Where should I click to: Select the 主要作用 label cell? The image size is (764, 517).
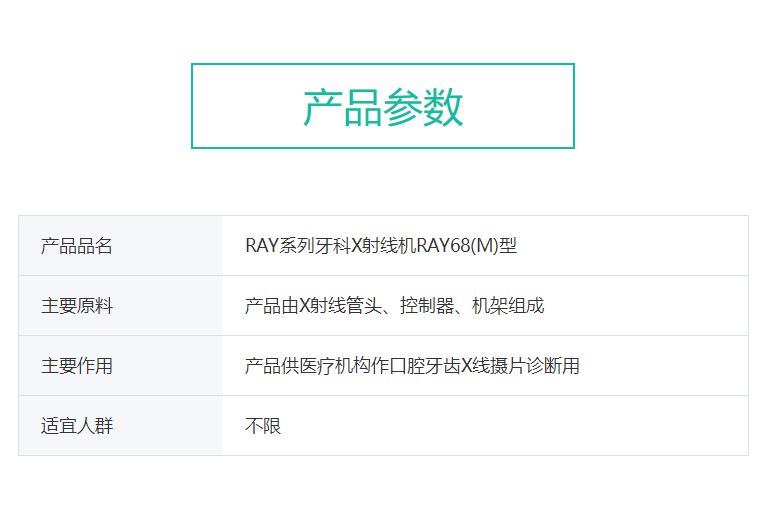coord(121,365)
